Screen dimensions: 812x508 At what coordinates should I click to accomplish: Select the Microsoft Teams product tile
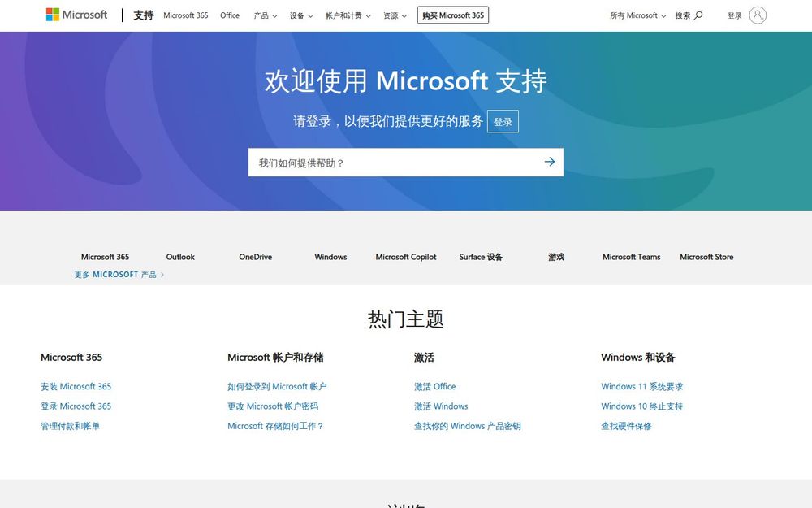point(631,257)
